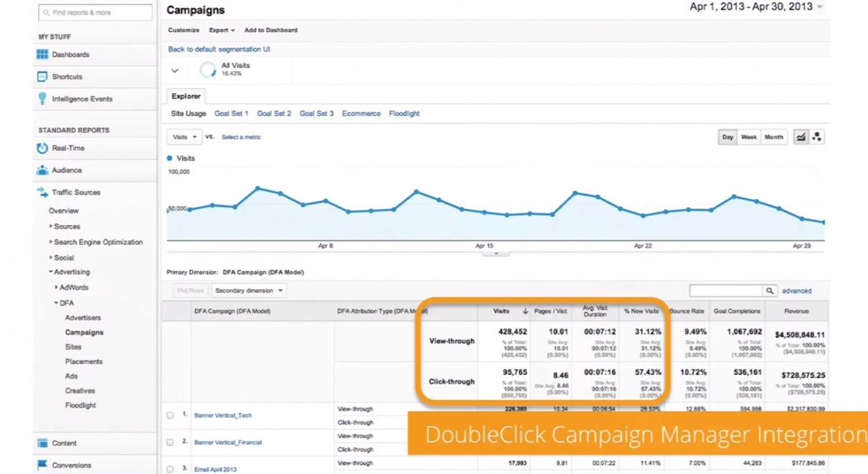
Task: Switch to line chart view icon
Action: click(x=801, y=137)
